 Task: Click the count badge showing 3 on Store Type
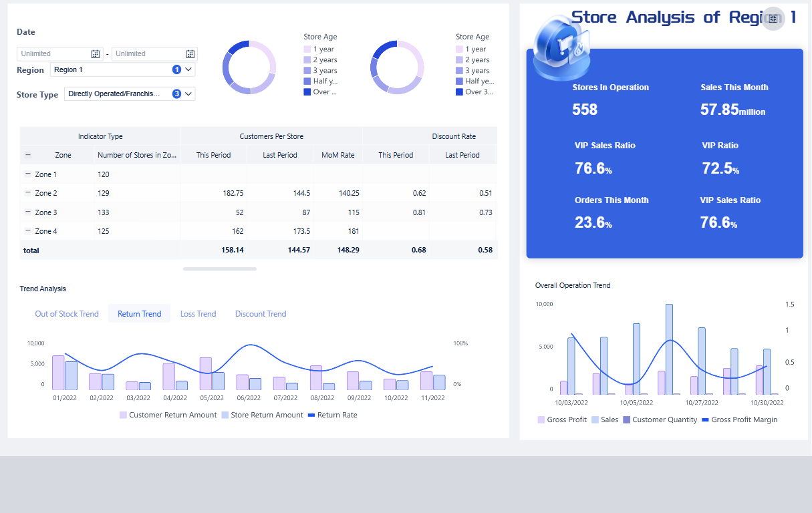175,94
